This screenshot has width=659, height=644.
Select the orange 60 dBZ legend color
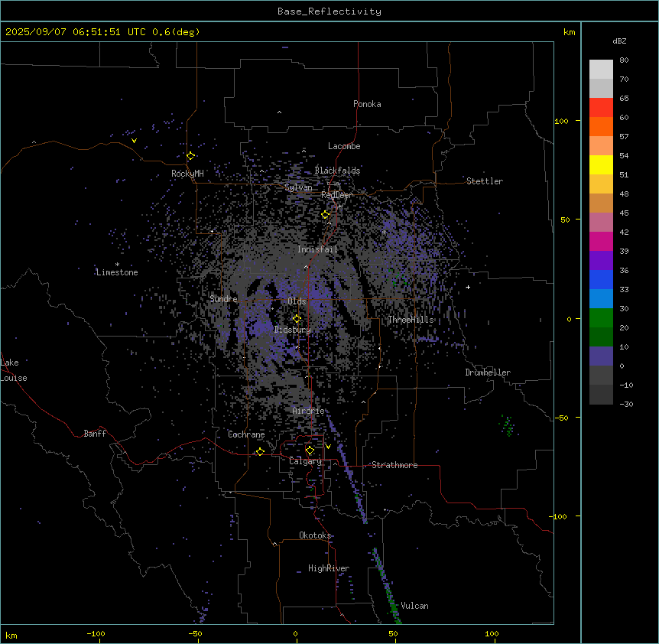(x=601, y=126)
